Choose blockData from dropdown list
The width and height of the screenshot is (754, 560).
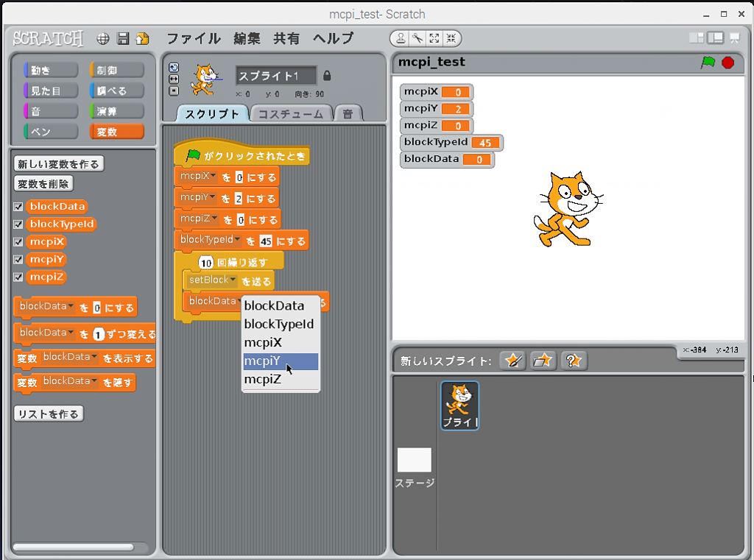click(x=281, y=306)
